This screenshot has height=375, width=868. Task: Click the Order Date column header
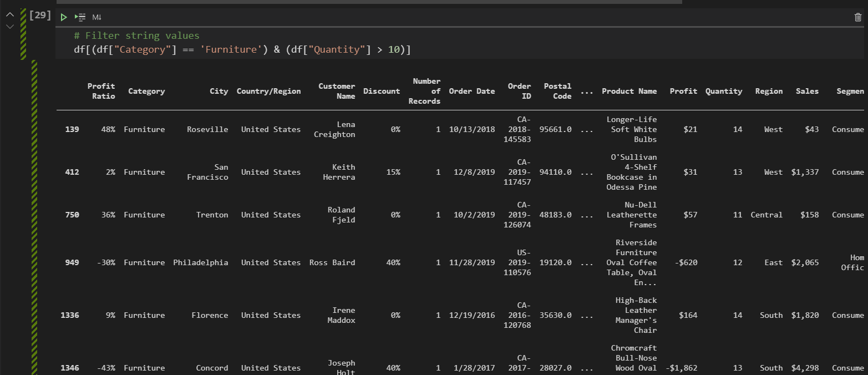pos(471,91)
